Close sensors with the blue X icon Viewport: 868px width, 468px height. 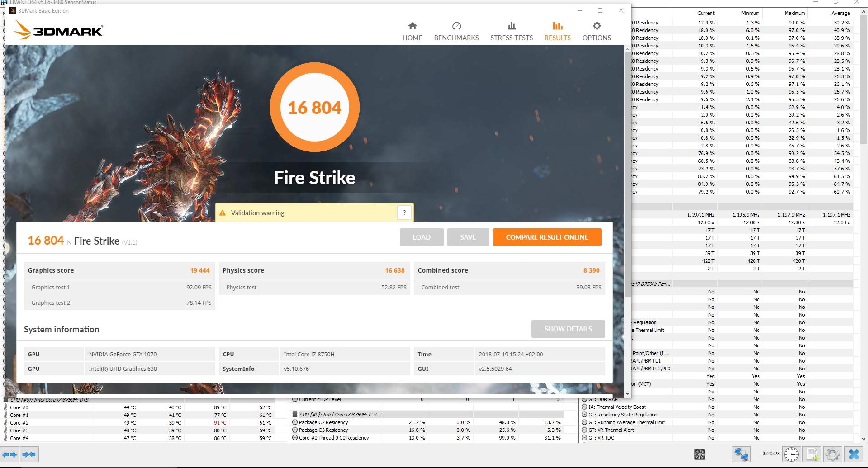pyautogui.click(x=854, y=454)
